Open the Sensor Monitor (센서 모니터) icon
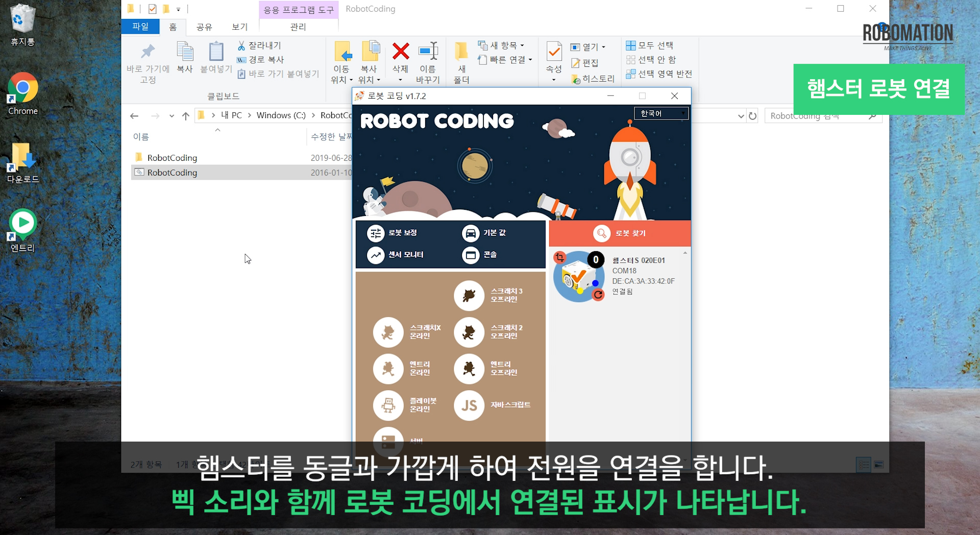 [x=376, y=255]
